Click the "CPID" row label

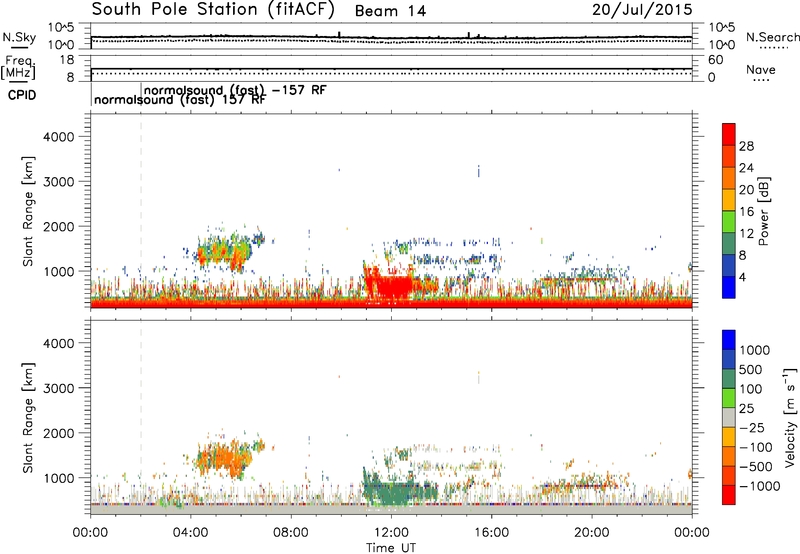pyautogui.click(x=22, y=95)
